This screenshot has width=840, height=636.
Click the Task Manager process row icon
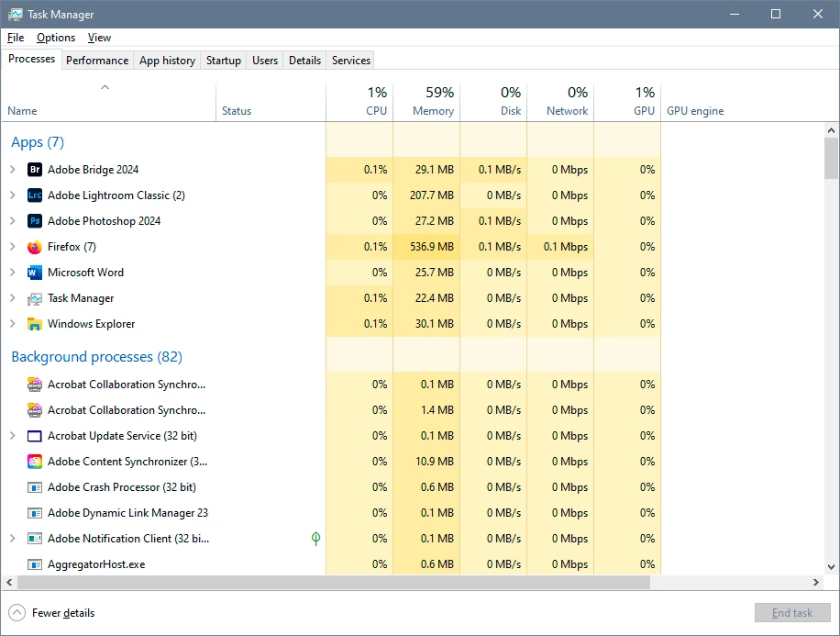[34, 298]
